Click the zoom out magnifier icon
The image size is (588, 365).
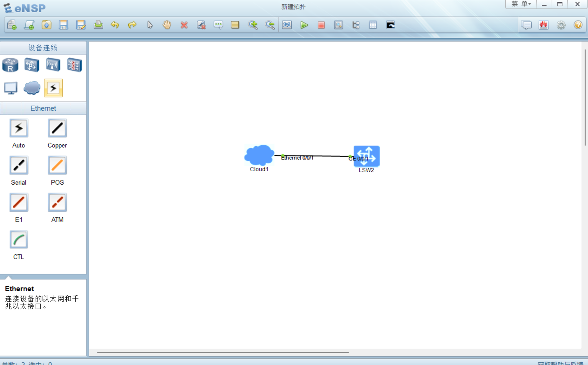pyautogui.click(x=270, y=25)
